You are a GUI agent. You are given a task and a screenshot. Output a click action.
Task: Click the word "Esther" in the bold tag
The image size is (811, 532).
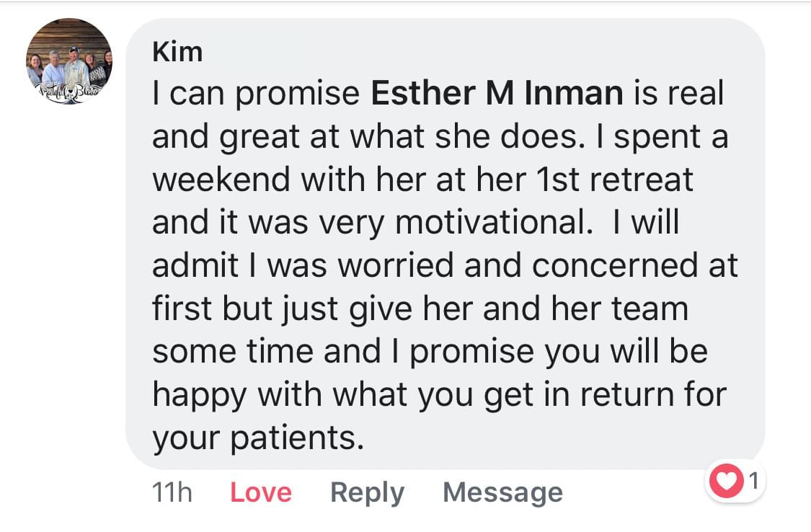[423, 93]
